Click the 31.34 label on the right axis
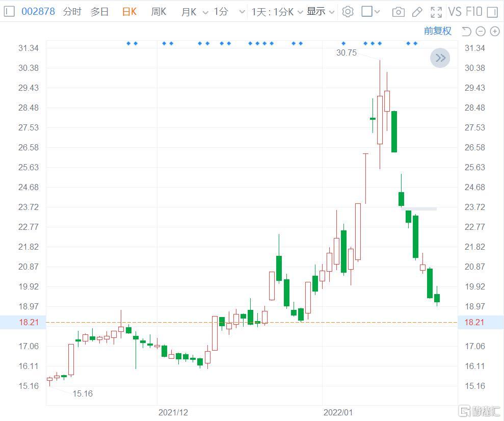 coord(475,48)
